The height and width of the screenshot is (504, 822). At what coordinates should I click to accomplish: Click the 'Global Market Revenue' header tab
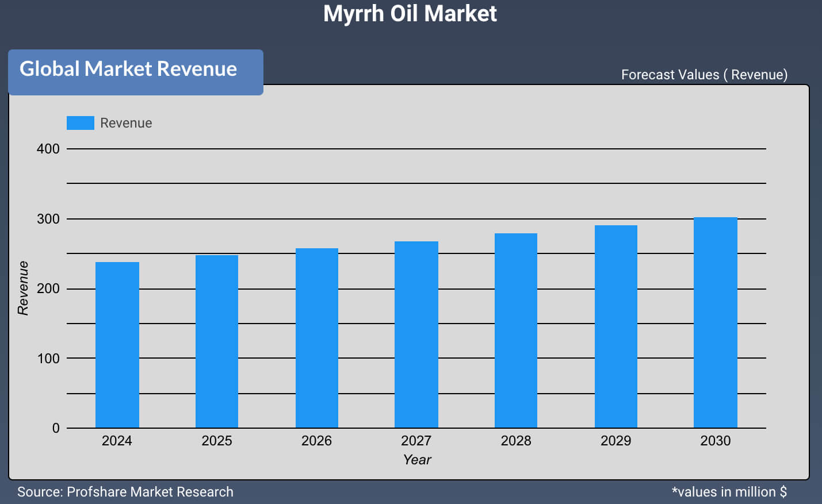tap(136, 72)
